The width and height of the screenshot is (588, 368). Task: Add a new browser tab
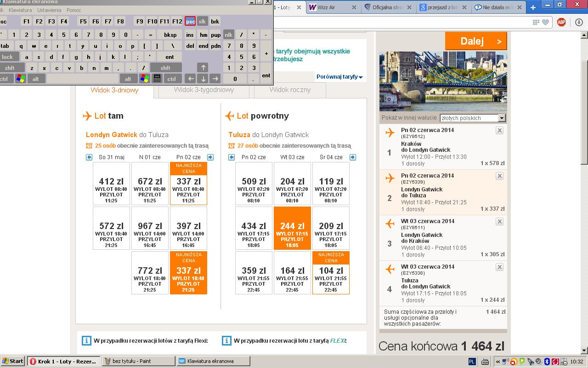[x=533, y=7]
